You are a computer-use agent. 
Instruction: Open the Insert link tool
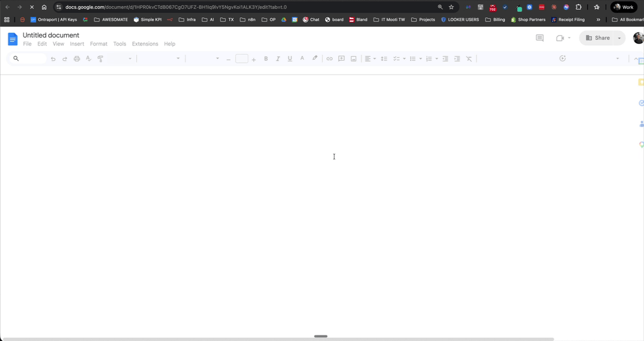click(330, 58)
